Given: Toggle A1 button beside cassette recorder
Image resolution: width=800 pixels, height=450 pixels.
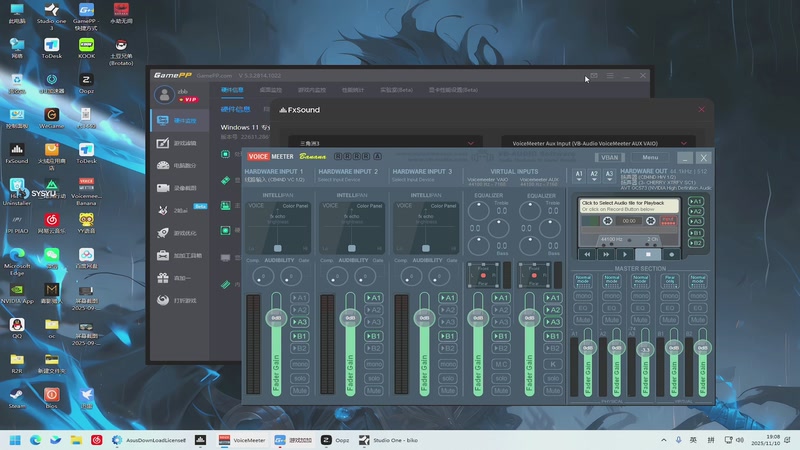Looking at the screenshot, I should pyautogui.click(x=696, y=202).
